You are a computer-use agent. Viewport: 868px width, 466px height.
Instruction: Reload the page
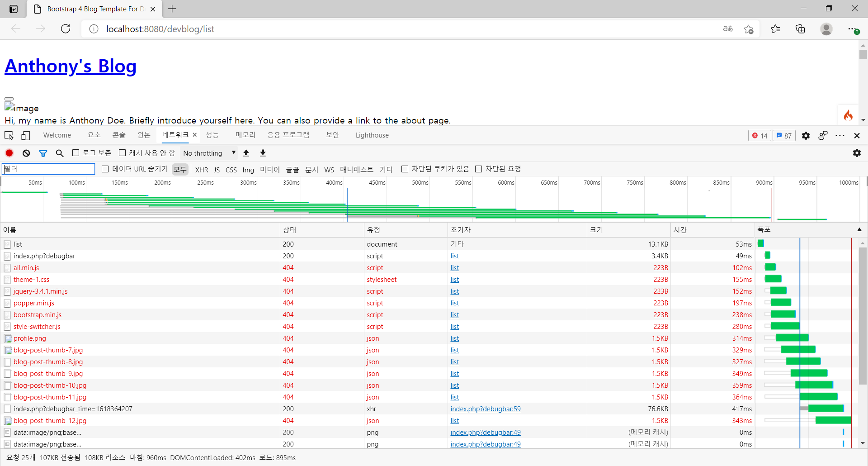click(x=66, y=29)
